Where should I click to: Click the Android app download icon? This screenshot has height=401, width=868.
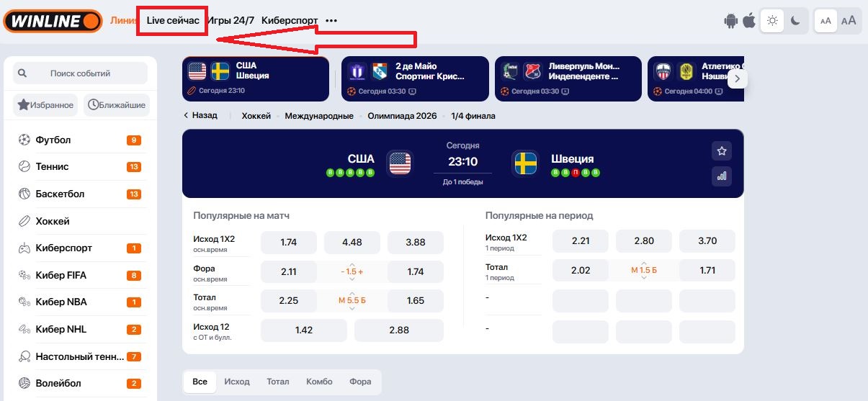(731, 21)
